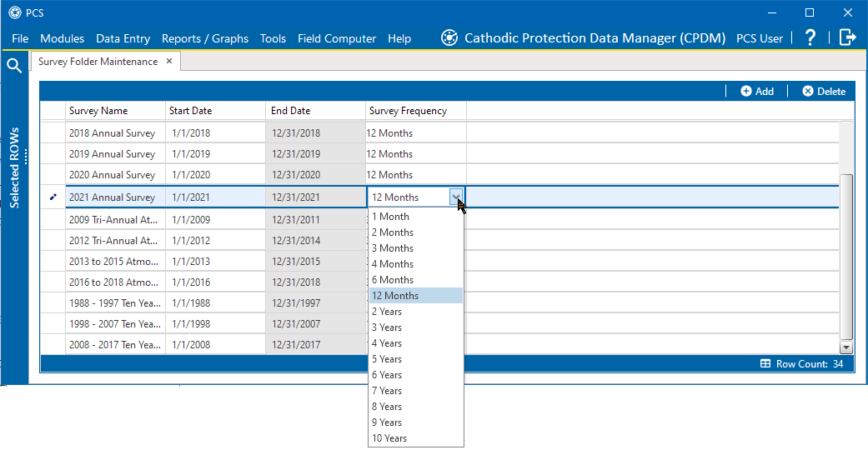Choose 10 Years from frequency list
868x450 pixels.
point(416,437)
